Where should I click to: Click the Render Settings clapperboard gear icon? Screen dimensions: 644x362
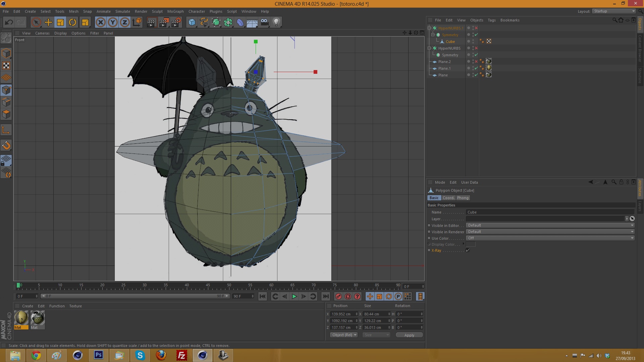(176, 22)
